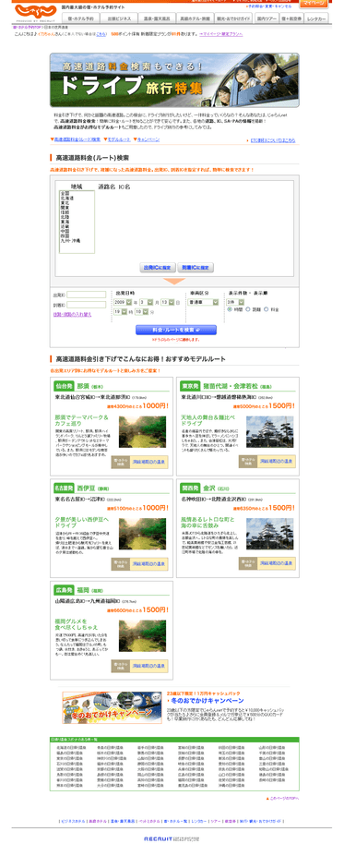Switch to the レンタカー navigation tab
Image resolution: width=344 pixels, height=868 pixels.
coord(316,18)
